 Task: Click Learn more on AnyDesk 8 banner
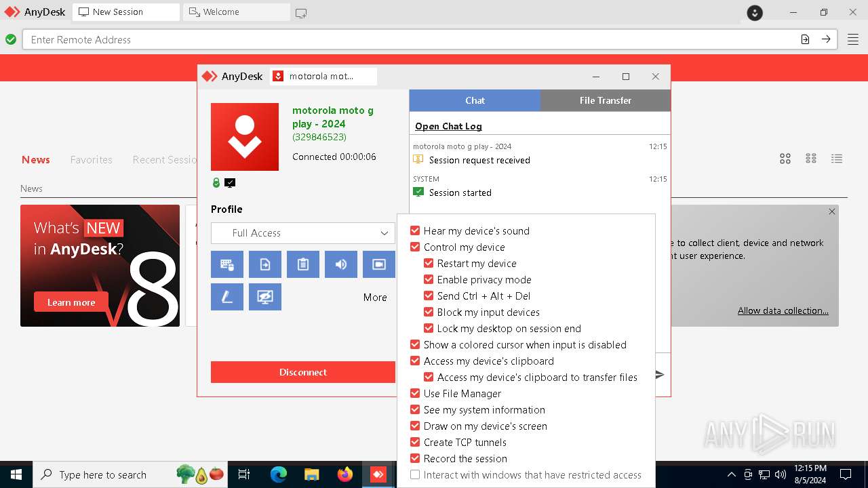71,302
